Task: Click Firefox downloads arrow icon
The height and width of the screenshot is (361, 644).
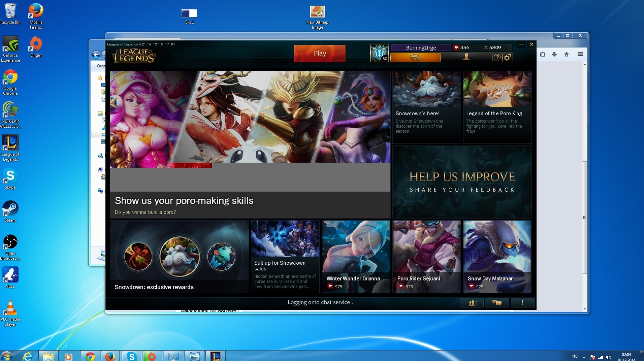Action: (554, 54)
